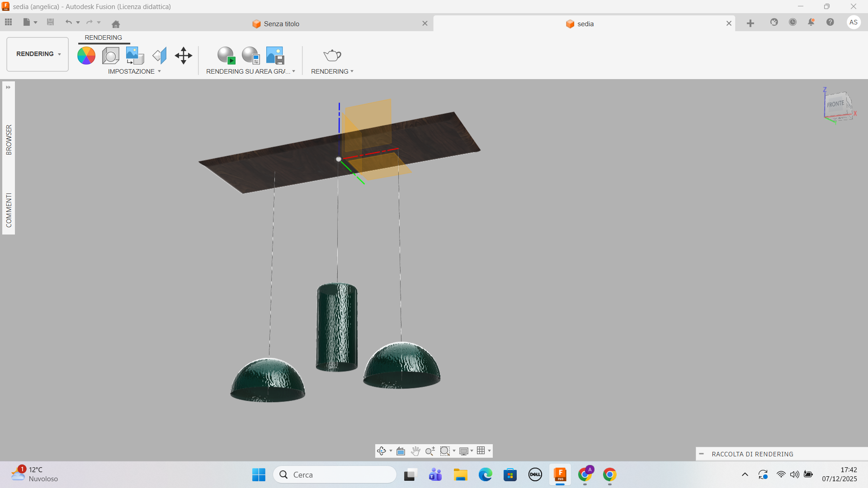
Task: Expand the Browser side panel arrows
Action: click(8, 87)
